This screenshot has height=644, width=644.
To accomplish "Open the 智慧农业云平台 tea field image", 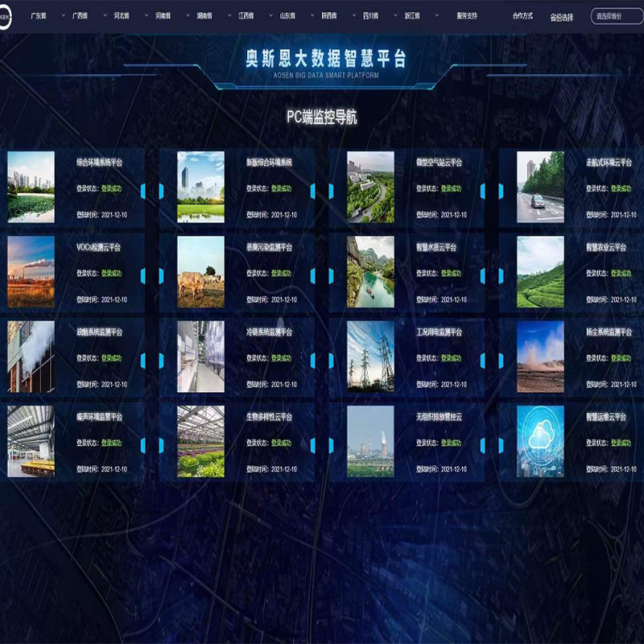I will 540,271.
